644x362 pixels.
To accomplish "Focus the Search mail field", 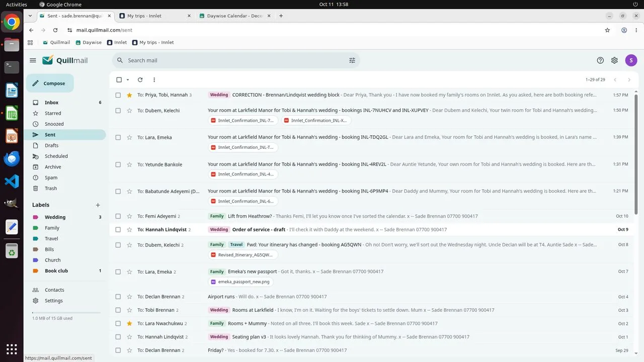I will click(235, 60).
